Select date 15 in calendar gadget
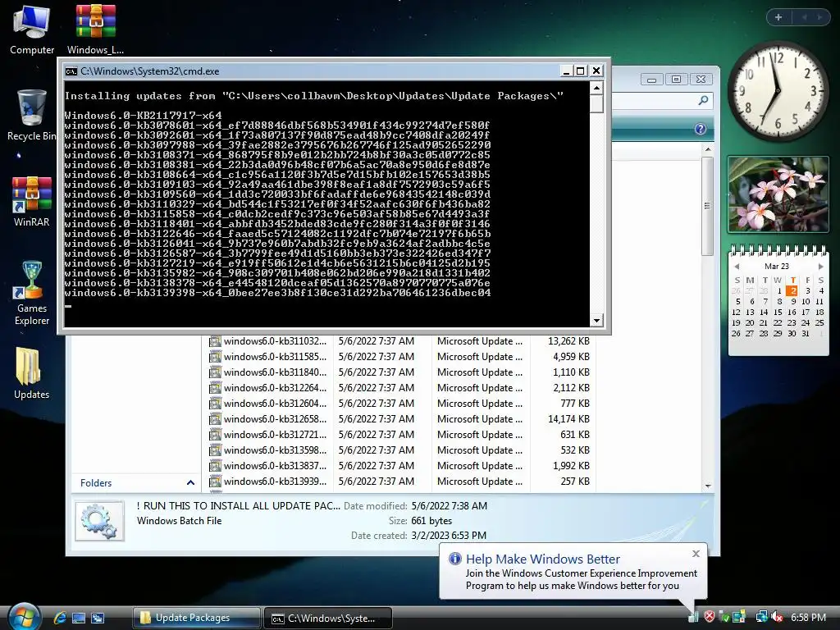840x630 pixels. point(778,312)
